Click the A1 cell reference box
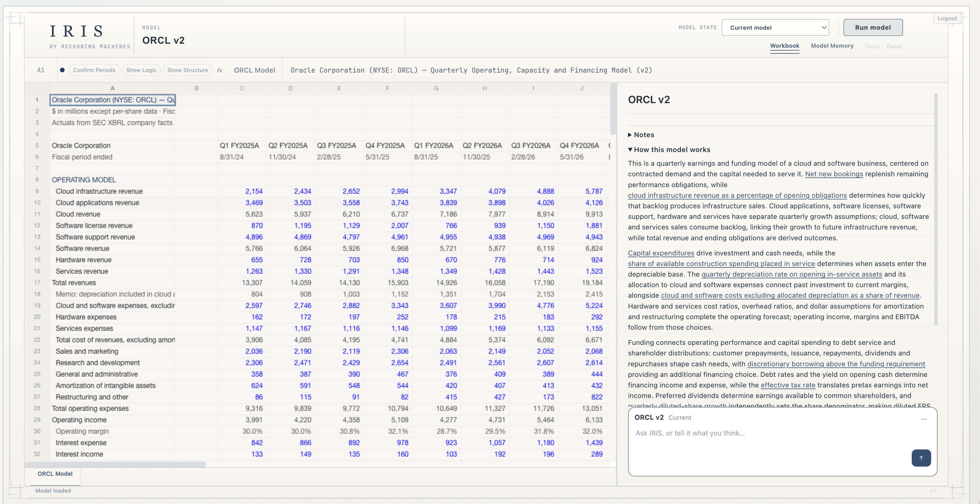Viewport: 980px width, 504px height. coord(41,70)
